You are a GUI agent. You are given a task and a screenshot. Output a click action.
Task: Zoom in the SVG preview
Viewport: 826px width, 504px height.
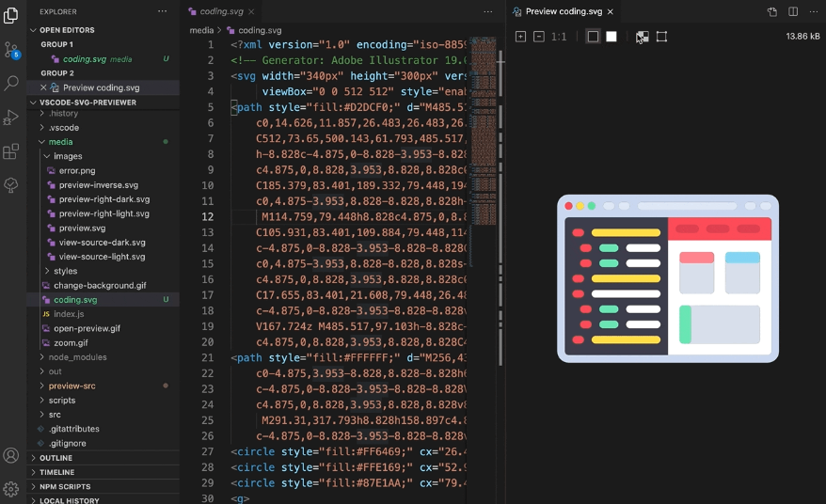click(x=520, y=37)
